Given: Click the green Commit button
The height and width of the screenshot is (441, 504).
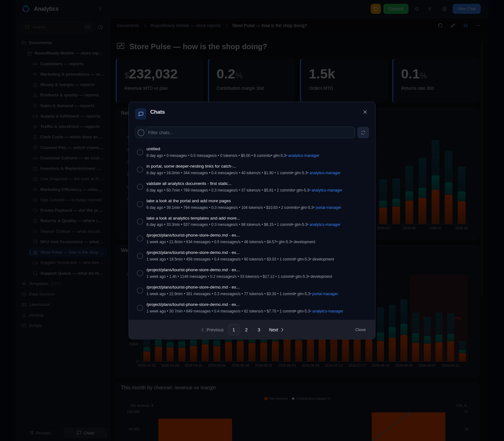Looking at the screenshot, I should 396,9.
